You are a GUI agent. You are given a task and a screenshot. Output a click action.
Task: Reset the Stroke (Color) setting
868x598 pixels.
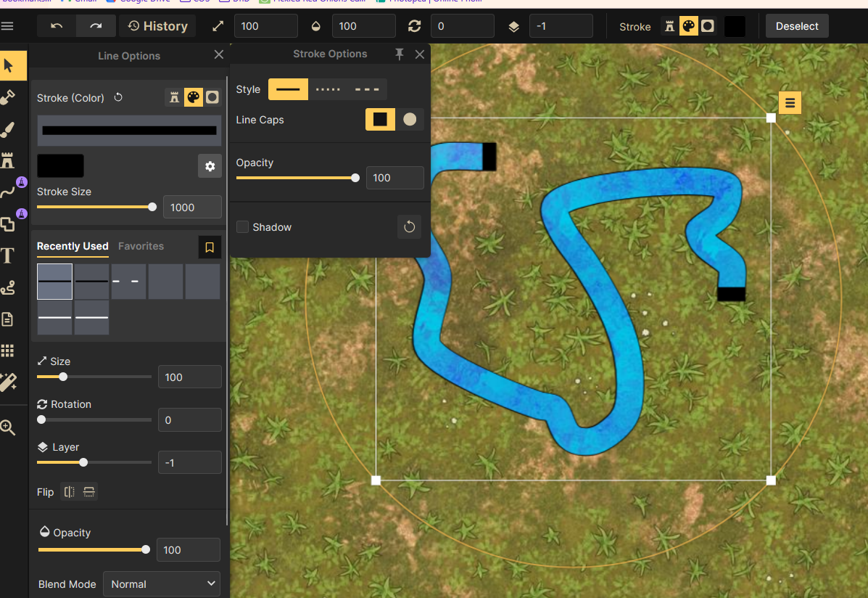[118, 97]
